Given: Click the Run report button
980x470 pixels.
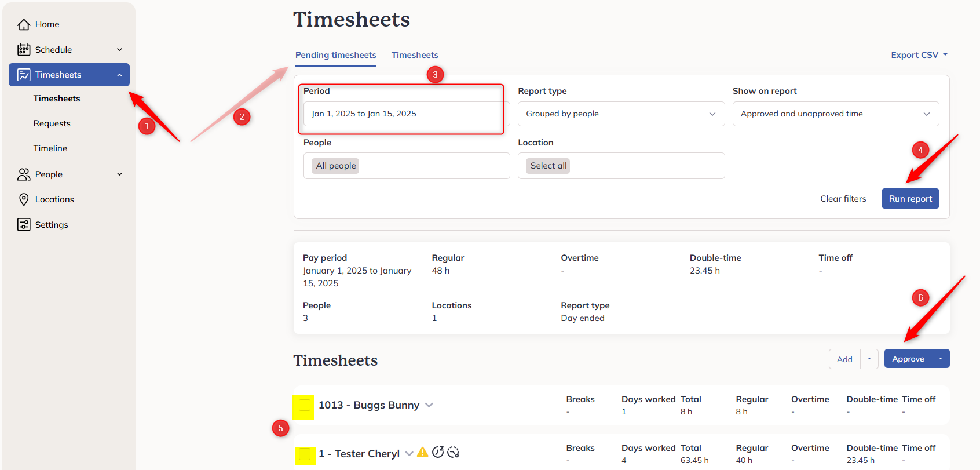Looking at the screenshot, I should click(910, 199).
